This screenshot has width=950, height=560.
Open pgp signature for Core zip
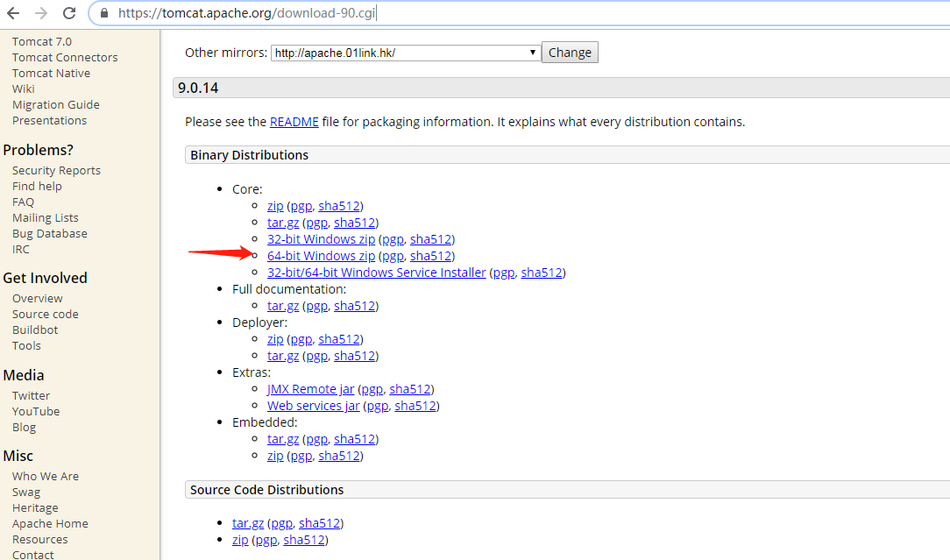coord(301,206)
